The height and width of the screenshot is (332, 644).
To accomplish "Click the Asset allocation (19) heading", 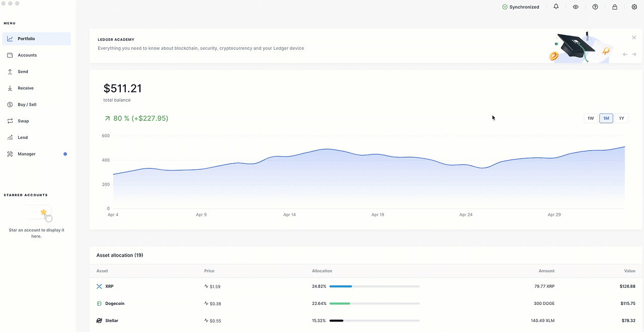I will pos(120,255).
